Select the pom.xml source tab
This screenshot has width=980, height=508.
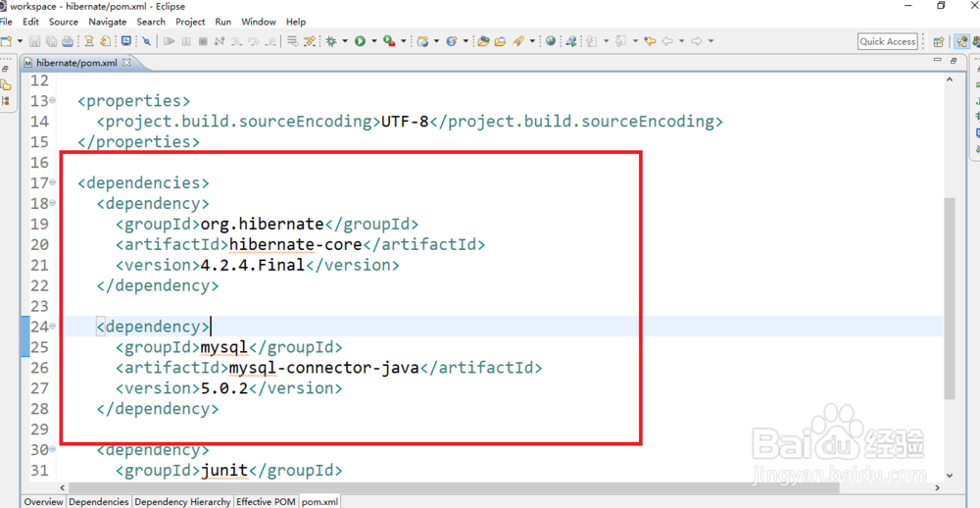320,502
